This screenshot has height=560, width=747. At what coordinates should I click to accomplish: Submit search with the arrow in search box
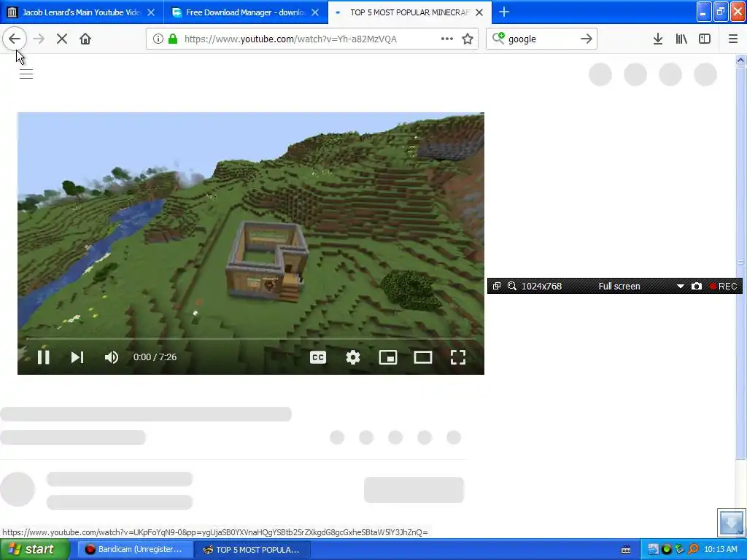click(587, 39)
